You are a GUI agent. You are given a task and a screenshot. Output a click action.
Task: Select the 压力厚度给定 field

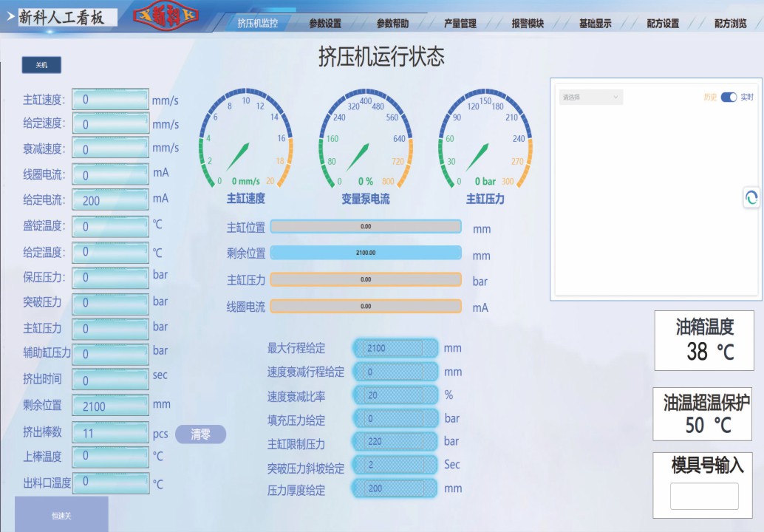pos(395,488)
